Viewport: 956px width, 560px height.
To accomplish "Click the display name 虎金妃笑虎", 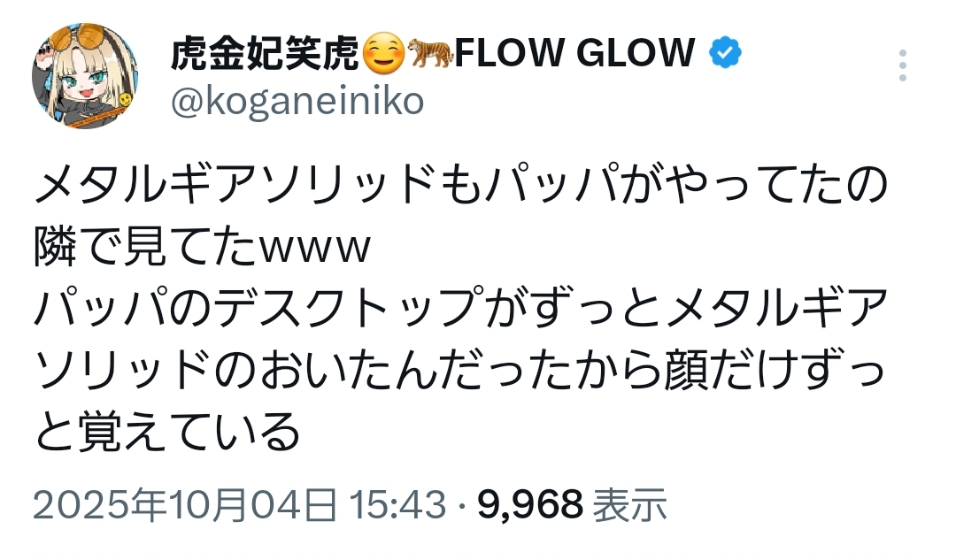I will coord(266,55).
